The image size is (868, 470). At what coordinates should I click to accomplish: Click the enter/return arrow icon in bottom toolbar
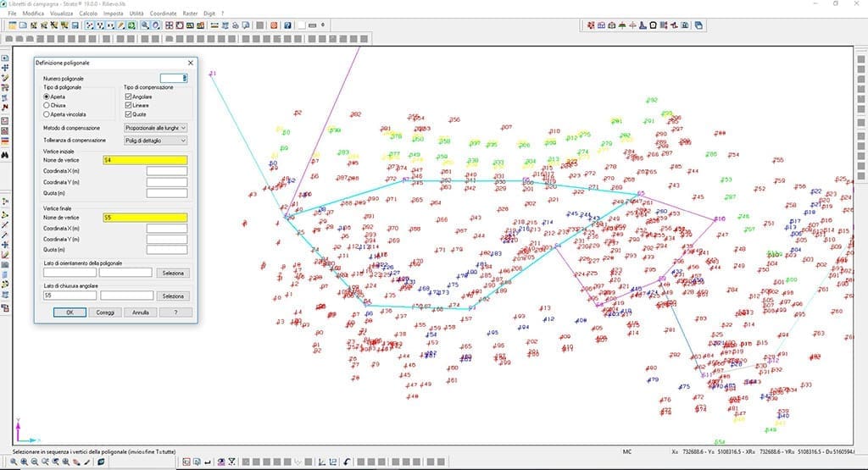[x=207, y=462]
